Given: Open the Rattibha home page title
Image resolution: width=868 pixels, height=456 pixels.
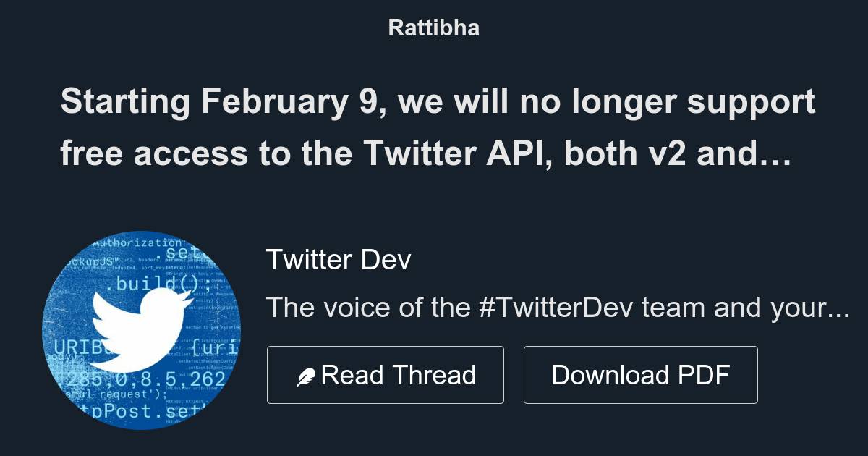Looking at the screenshot, I should tap(433, 28).
